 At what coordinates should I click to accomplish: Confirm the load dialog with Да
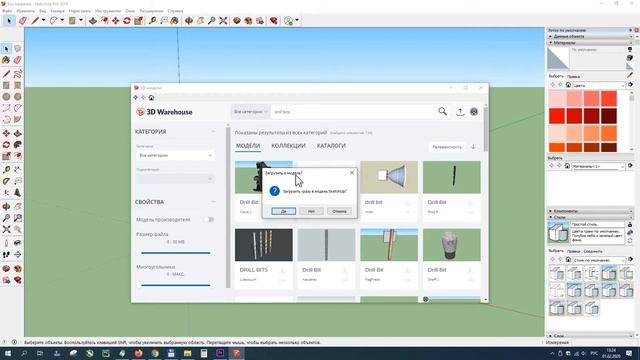284,211
